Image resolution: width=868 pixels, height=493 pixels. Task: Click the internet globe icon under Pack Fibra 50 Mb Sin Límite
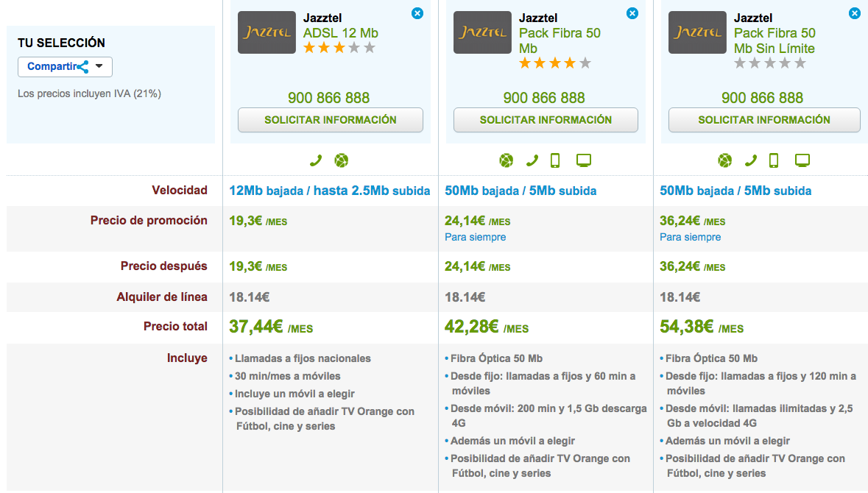724,160
